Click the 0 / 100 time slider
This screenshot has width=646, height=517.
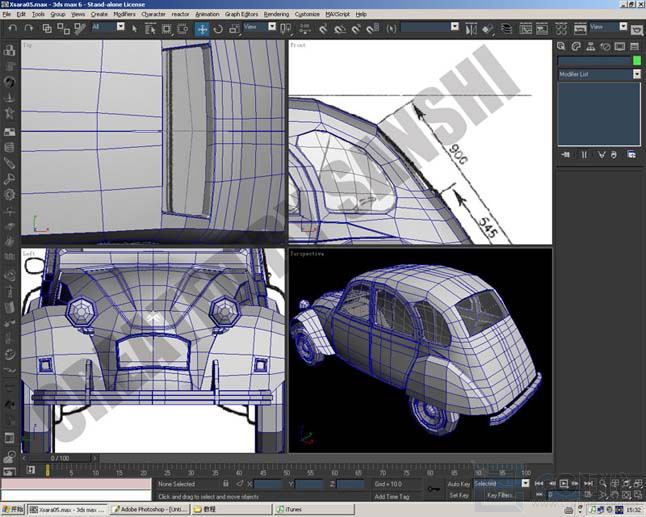tap(60, 458)
